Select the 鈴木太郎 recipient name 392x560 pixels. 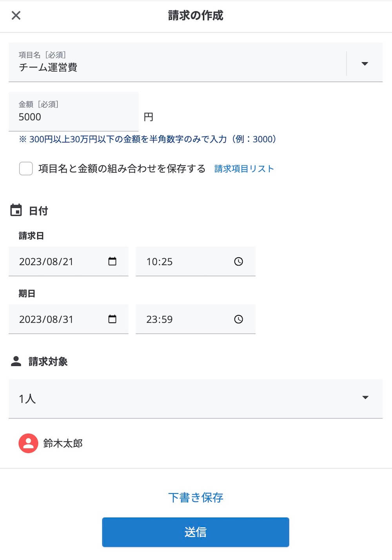pos(63,443)
